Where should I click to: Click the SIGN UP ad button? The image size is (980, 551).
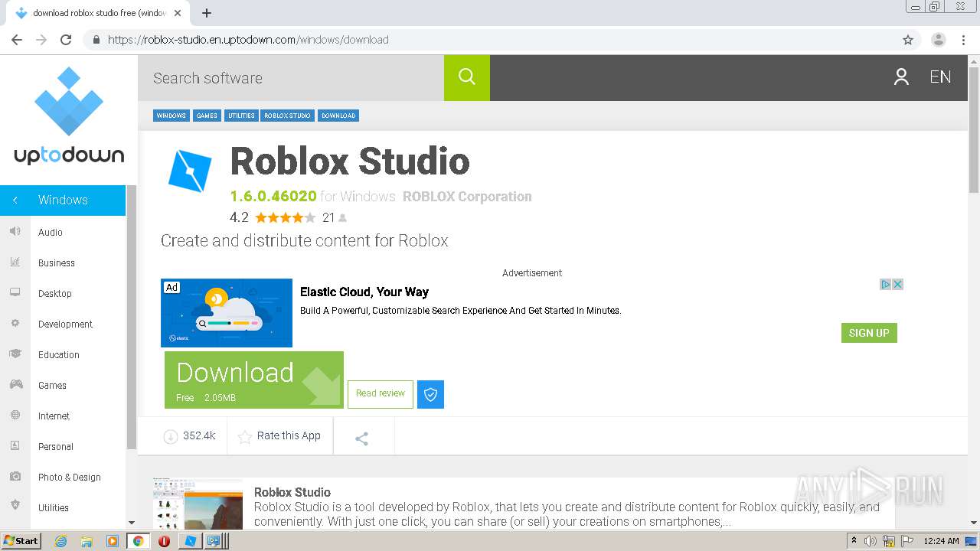[x=869, y=333]
